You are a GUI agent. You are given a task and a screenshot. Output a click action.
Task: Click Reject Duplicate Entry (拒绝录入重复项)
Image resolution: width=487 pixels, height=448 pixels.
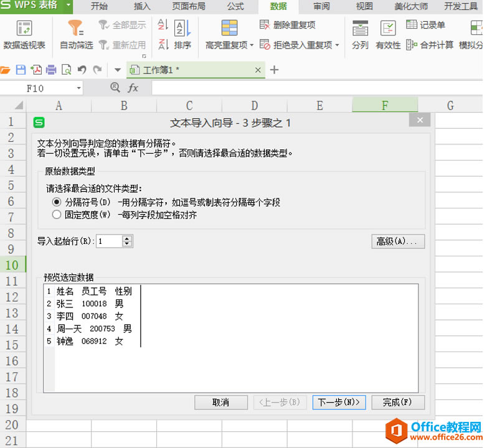[x=296, y=45]
